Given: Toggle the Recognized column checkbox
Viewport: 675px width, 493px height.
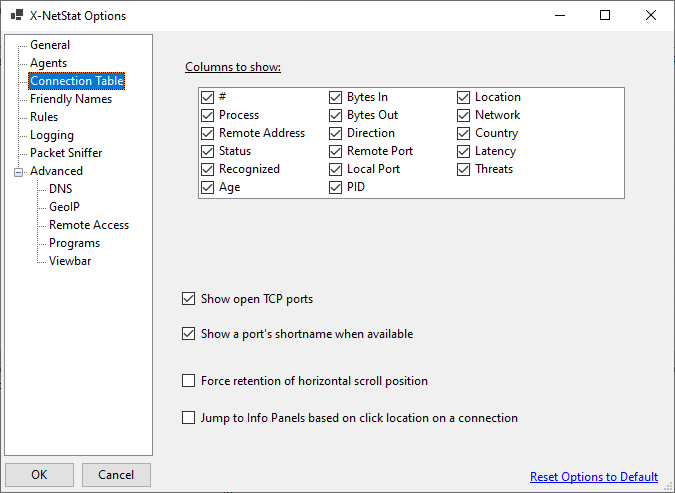Looking at the screenshot, I should click(207, 170).
